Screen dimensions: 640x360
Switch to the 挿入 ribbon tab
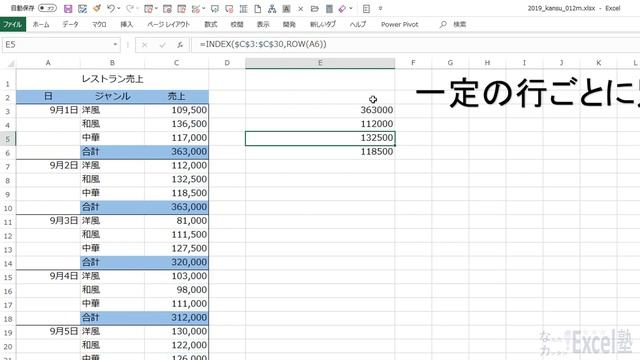tap(127, 24)
